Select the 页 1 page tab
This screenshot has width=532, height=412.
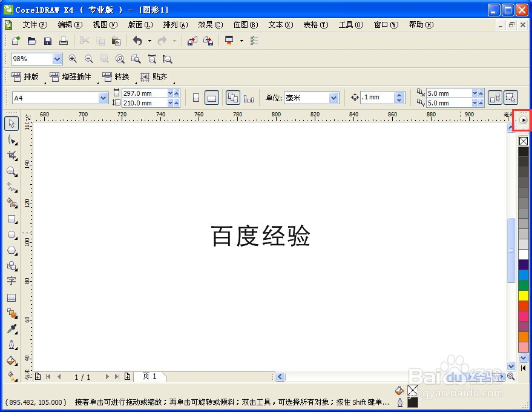[x=149, y=376]
